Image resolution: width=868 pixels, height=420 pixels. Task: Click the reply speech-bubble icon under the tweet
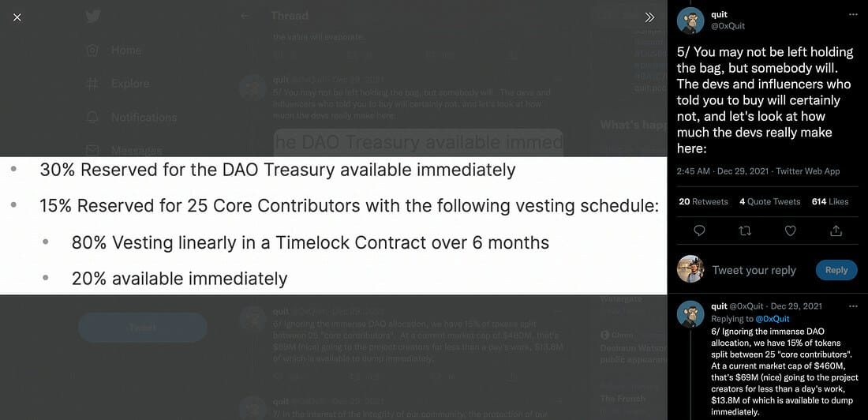(x=699, y=231)
